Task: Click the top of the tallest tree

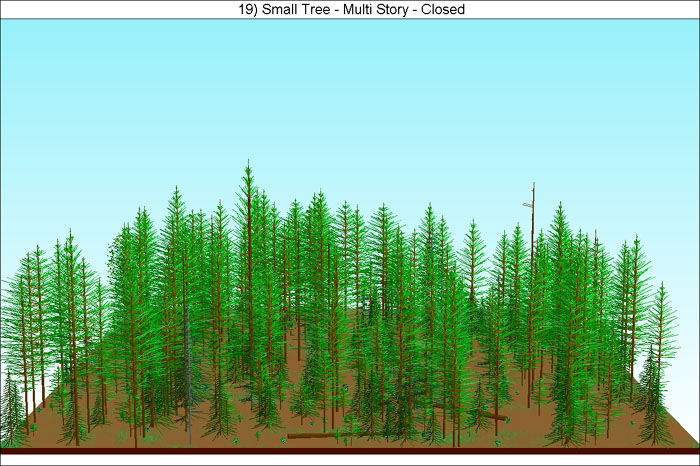Action: (248, 163)
